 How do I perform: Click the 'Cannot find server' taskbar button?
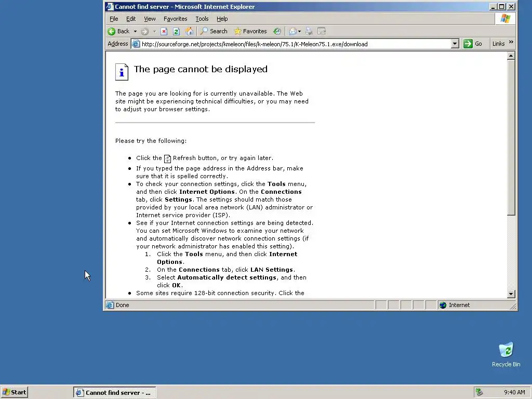pyautogui.click(x=115, y=393)
